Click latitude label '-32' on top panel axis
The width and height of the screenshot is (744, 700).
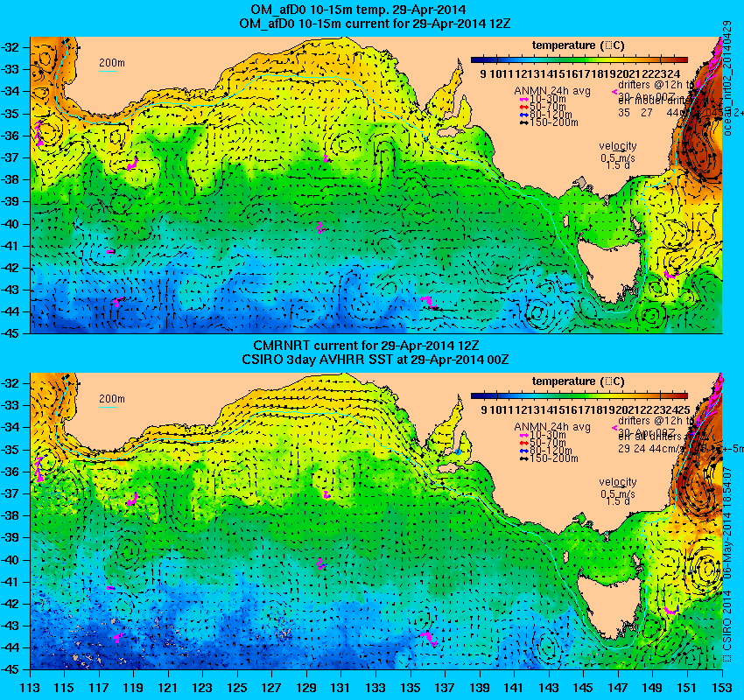10,47
